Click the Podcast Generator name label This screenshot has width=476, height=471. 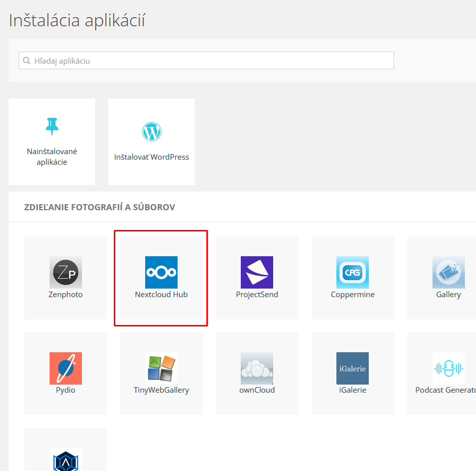click(x=446, y=390)
